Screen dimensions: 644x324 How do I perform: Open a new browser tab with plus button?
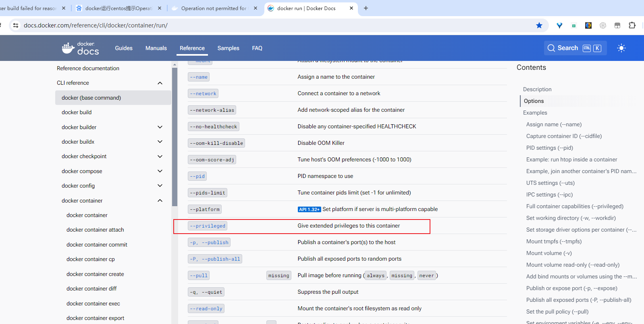tap(366, 8)
